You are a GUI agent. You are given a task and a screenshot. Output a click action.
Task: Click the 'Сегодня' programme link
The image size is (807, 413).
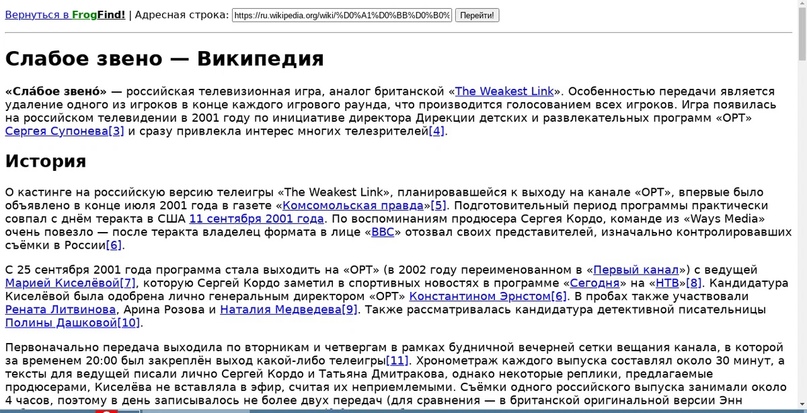[594, 283]
